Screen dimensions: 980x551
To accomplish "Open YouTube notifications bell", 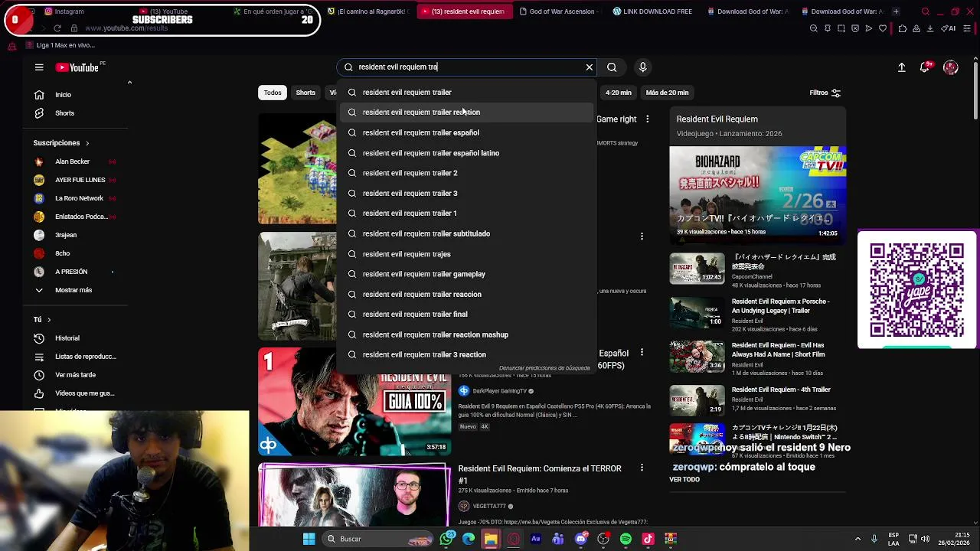I will tap(926, 67).
